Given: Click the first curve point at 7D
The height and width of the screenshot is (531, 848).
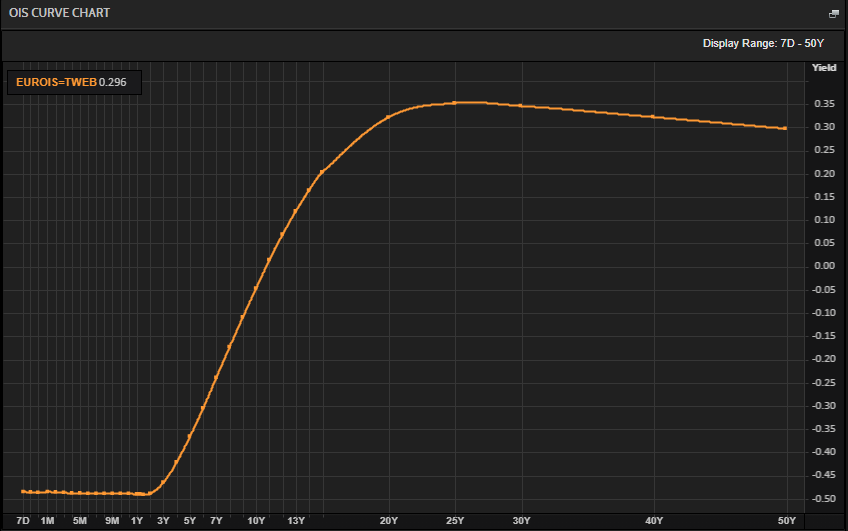Looking at the screenshot, I should (23, 491).
